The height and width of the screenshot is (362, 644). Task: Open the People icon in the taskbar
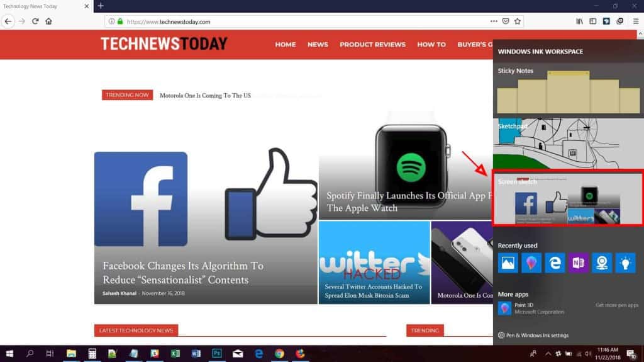pos(533,354)
